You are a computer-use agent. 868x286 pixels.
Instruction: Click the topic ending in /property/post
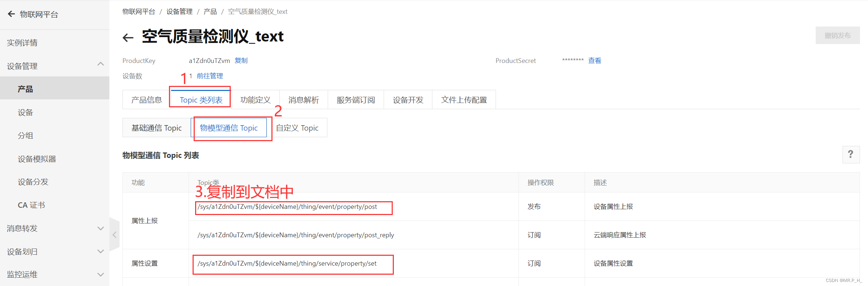point(287,207)
